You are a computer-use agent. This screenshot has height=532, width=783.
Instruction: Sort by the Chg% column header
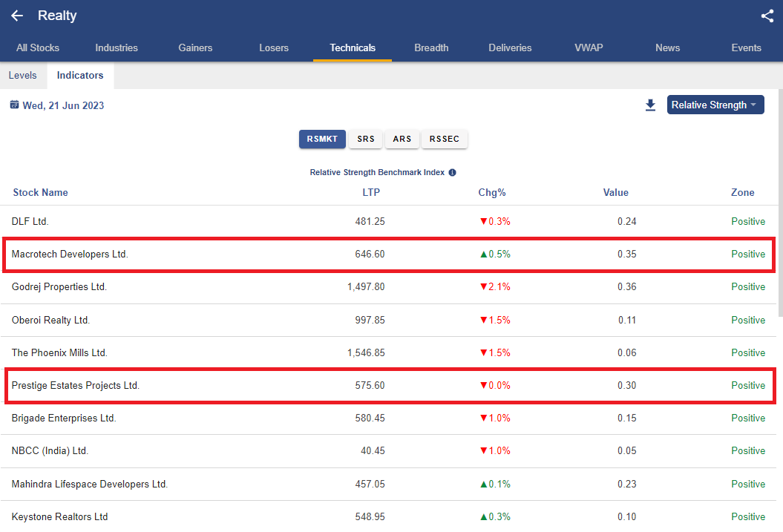click(x=492, y=193)
